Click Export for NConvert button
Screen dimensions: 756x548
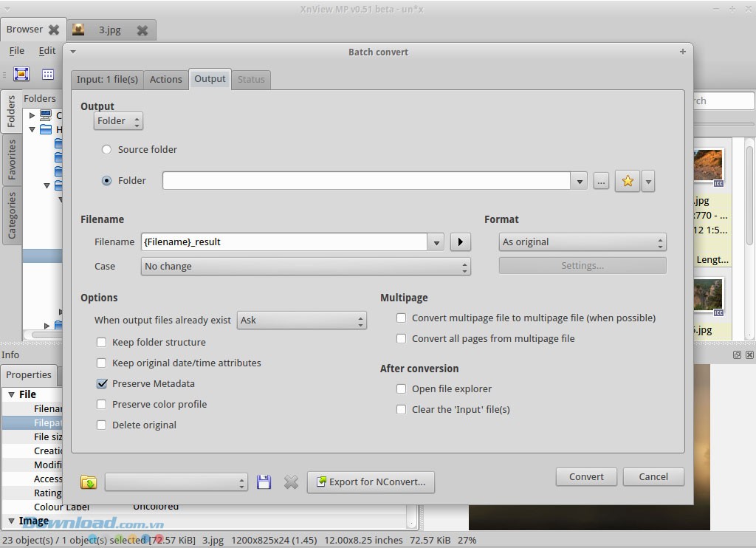pyautogui.click(x=371, y=482)
